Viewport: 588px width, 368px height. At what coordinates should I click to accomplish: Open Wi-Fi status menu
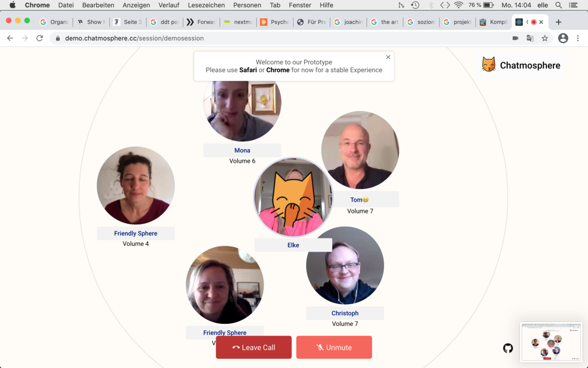click(x=458, y=5)
